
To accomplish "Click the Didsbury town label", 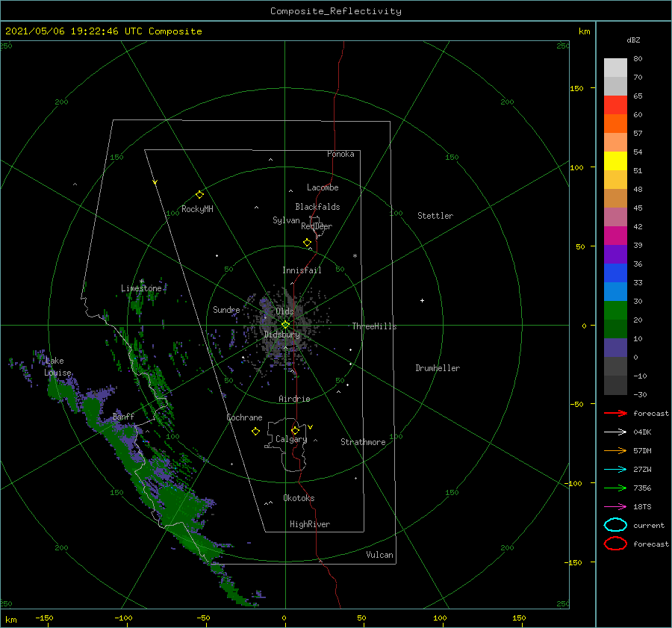I will (281, 335).
